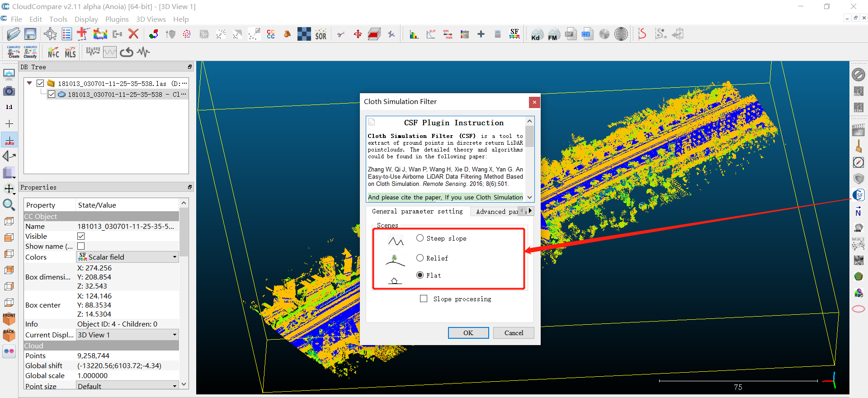Open the Edit menu
868x398 pixels.
36,19
